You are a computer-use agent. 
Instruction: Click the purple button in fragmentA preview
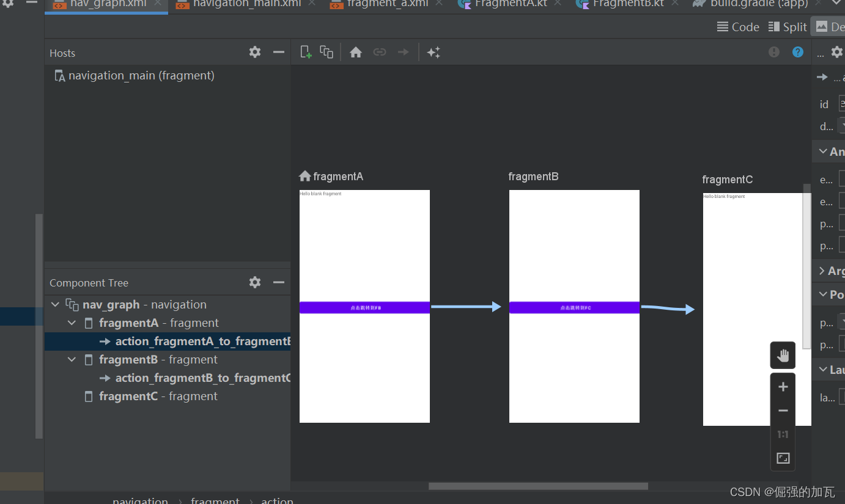[x=364, y=307]
